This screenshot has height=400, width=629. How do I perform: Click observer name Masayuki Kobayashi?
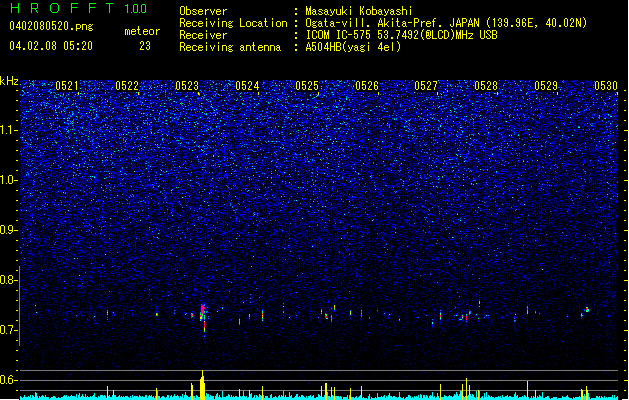tap(359, 11)
